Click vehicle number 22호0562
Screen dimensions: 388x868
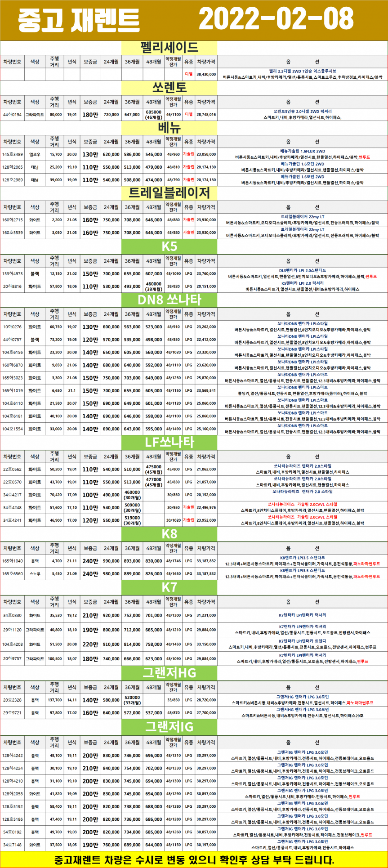(12, 469)
